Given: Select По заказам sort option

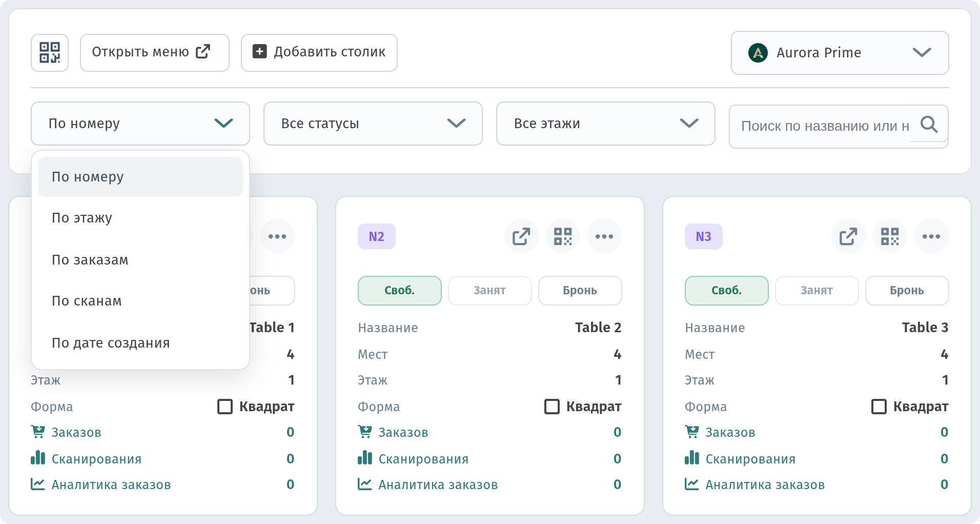Looking at the screenshot, I should 140,260.
